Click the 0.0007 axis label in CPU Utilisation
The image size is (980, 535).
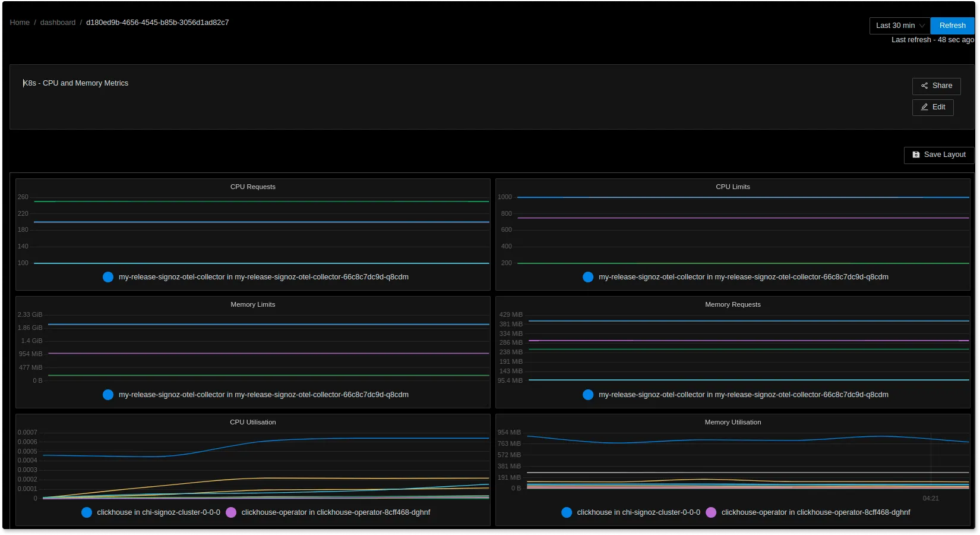pos(27,433)
